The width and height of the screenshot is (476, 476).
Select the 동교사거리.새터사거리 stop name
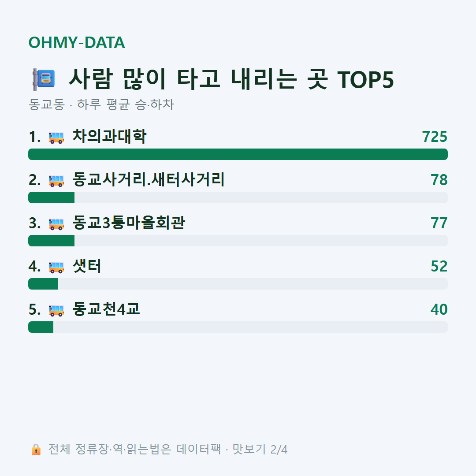pos(149,179)
